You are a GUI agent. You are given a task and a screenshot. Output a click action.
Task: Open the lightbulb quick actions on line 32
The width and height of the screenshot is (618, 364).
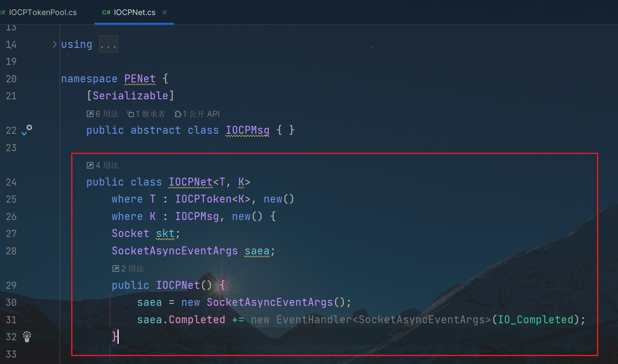tap(27, 336)
